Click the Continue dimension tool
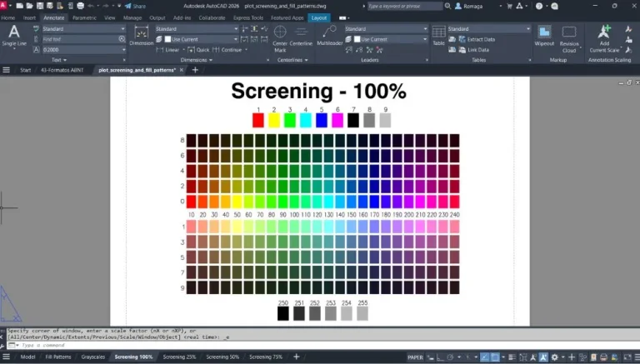The image size is (640, 364). click(227, 50)
